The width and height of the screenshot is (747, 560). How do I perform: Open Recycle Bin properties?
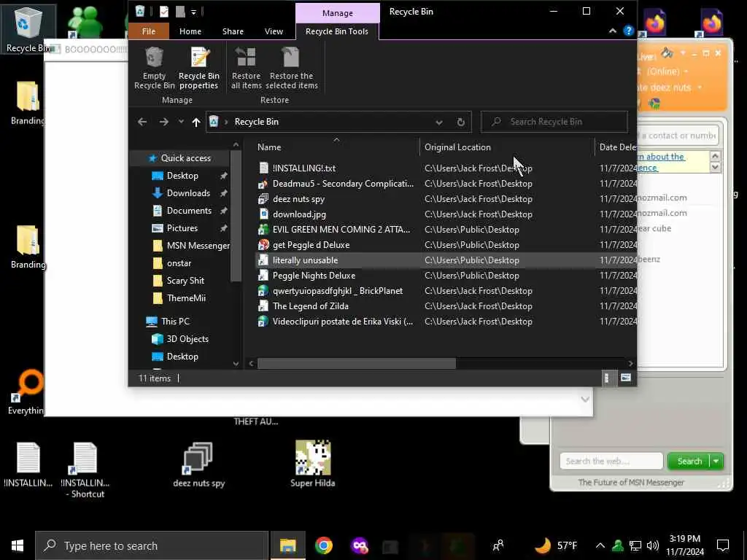198,68
